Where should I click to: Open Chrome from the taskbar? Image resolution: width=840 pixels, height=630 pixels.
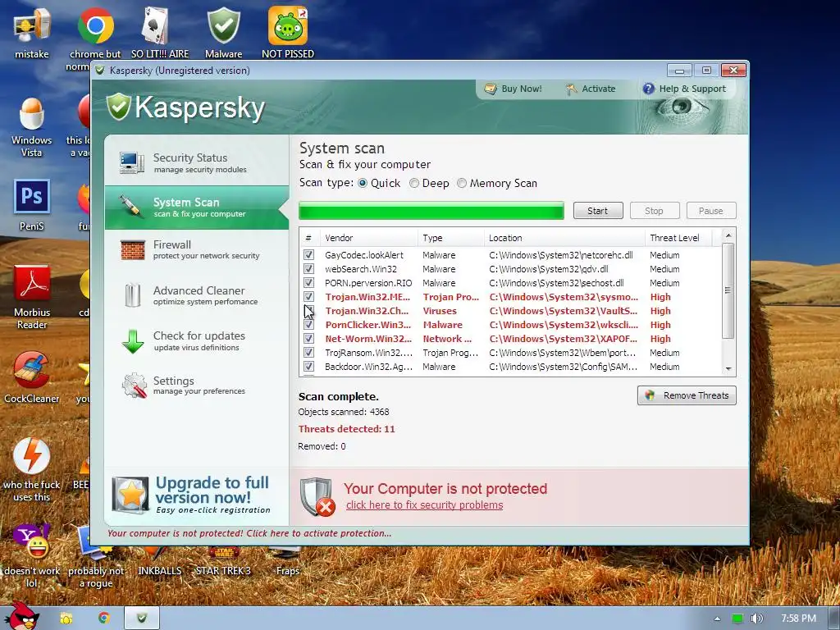pyautogui.click(x=104, y=619)
